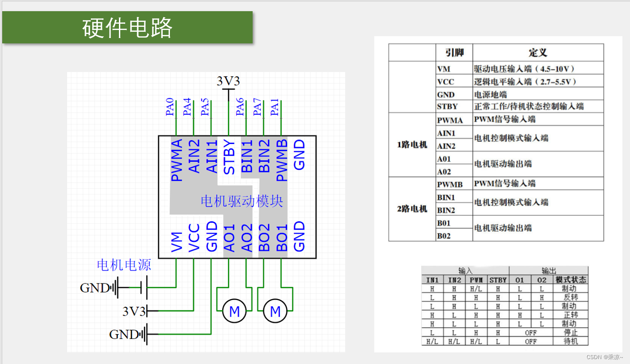Click the motor symbol wired to BO2 and BO1
This screenshot has height=364, width=630.
click(275, 311)
